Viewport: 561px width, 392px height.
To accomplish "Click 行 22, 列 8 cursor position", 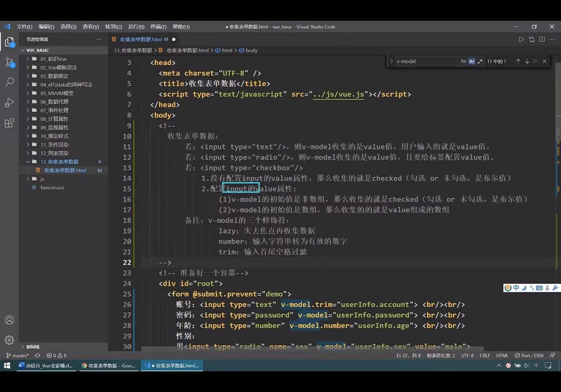I will point(409,355).
